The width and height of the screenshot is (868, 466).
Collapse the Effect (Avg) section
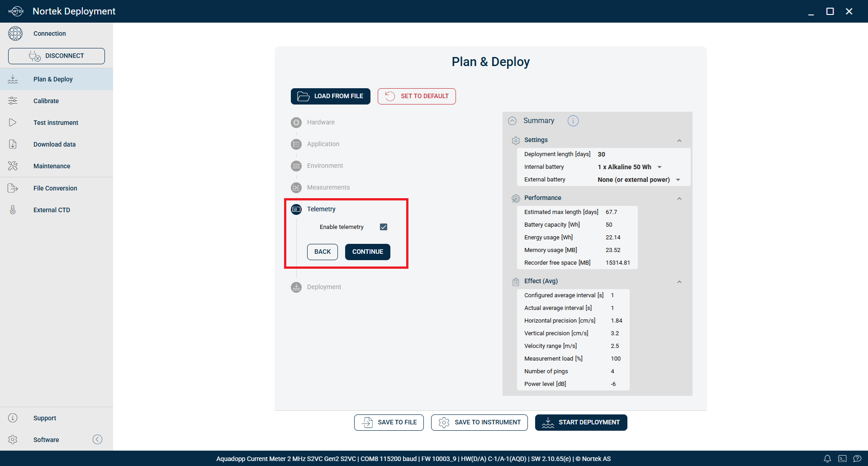coord(679,281)
